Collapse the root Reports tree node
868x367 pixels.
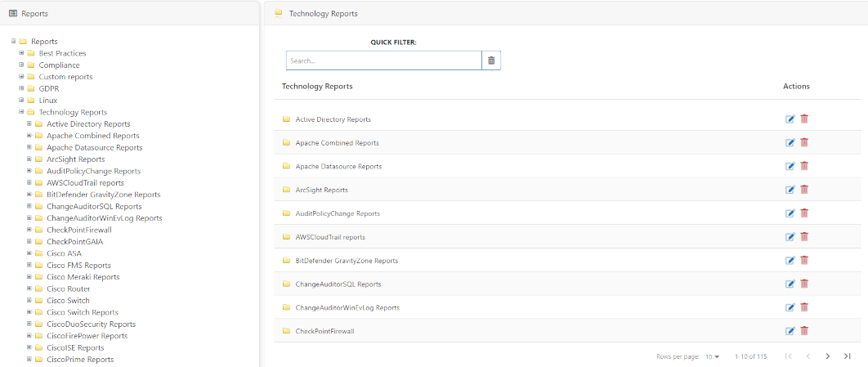tap(13, 41)
